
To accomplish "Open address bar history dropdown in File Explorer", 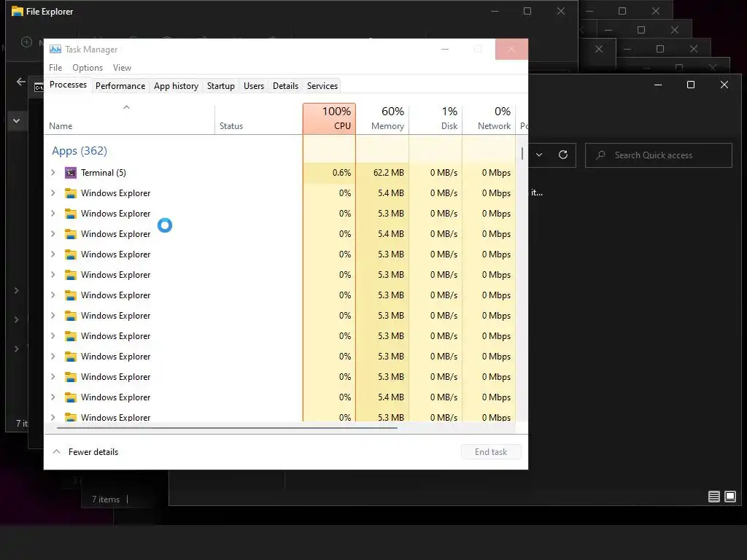I will coord(539,155).
